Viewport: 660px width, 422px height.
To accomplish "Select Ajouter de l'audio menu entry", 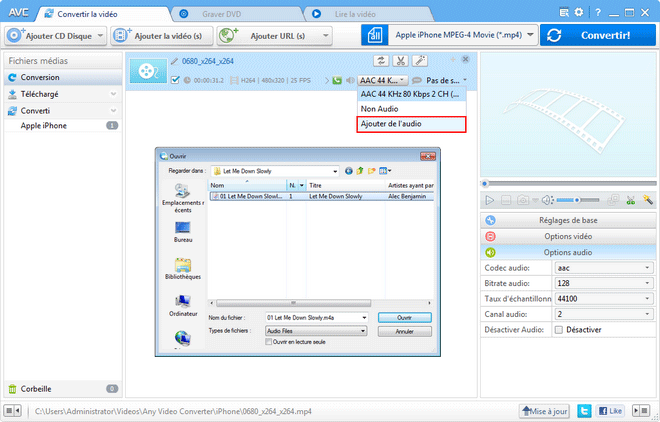I will click(411, 124).
